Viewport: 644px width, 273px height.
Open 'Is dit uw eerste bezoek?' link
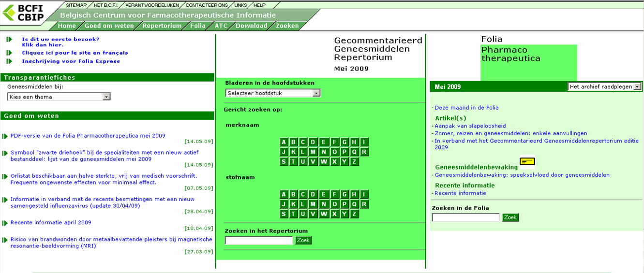click(60, 42)
